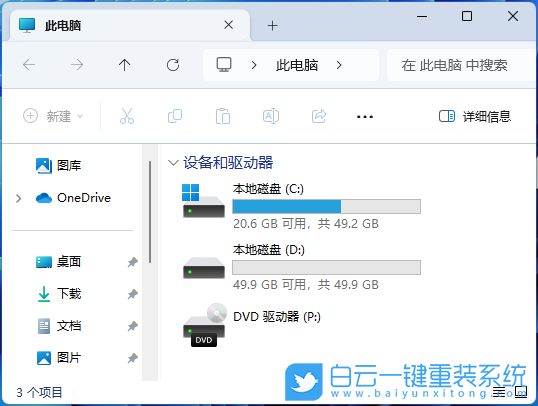Collapse the 设备和驱动器 group
This screenshot has height=406, width=538.
click(x=173, y=163)
